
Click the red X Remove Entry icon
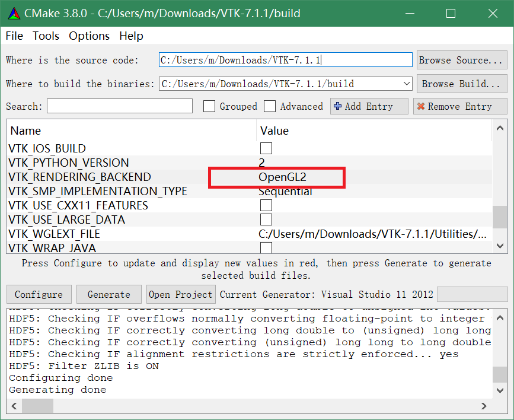click(x=421, y=106)
